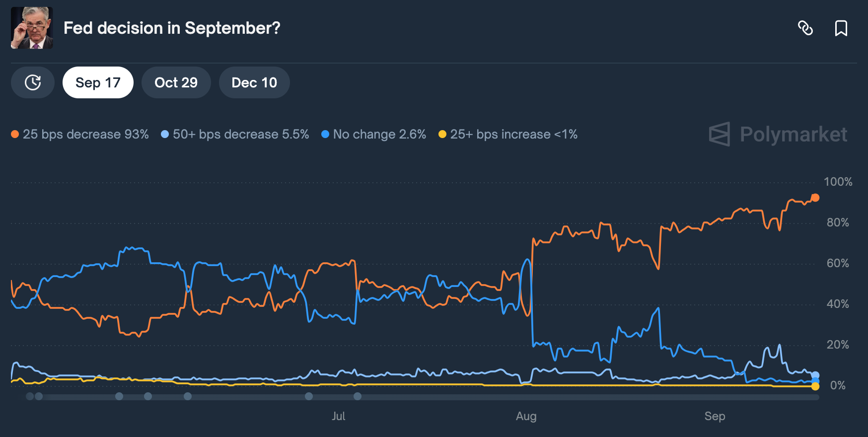Click the light blue endpoint dot on chart

pyautogui.click(x=815, y=375)
